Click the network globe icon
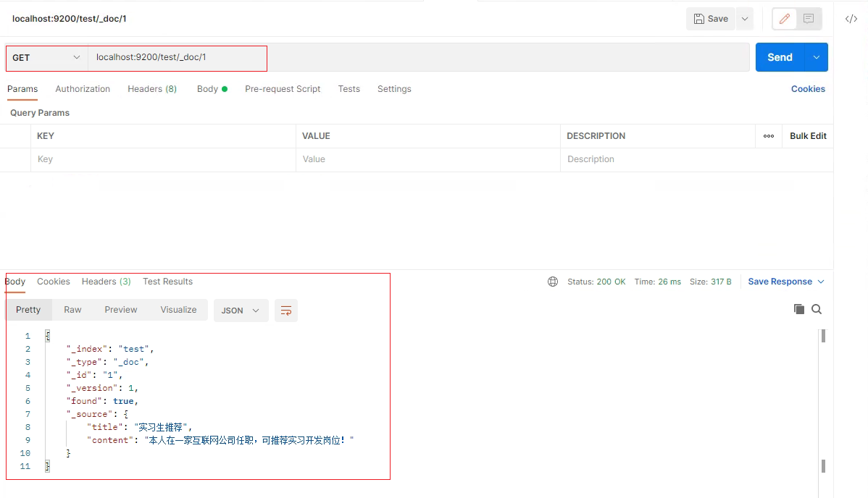 [x=553, y=282]
